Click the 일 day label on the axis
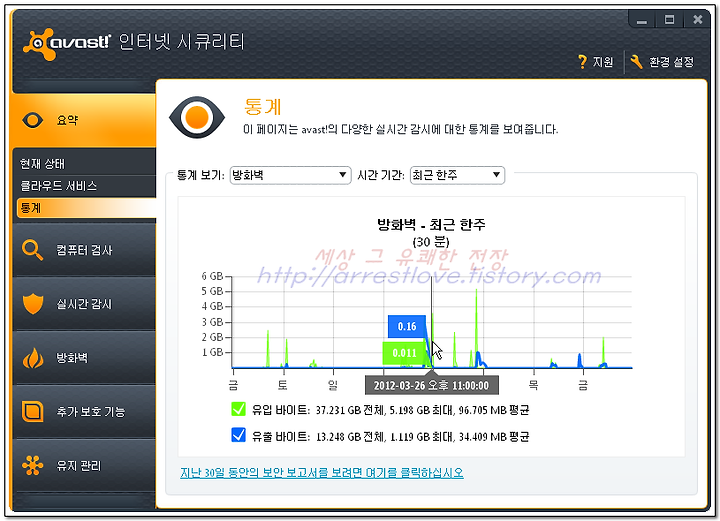720x521 pixels. [x=333, y=385]
